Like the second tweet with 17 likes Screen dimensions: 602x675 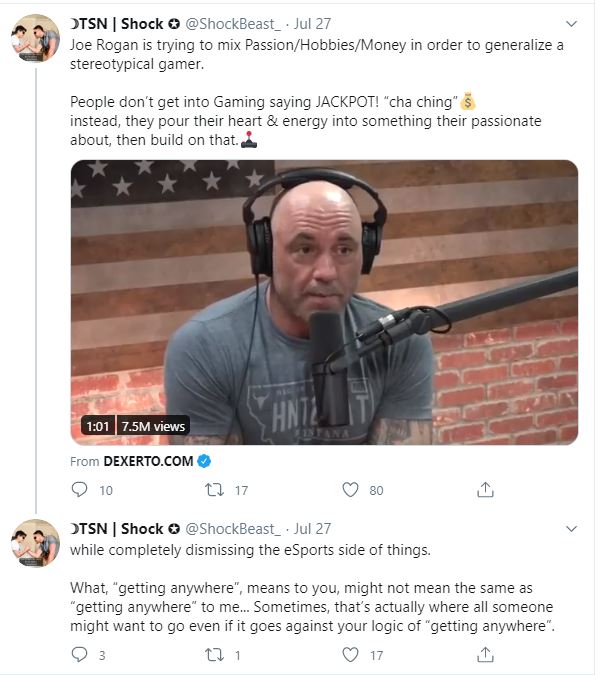[350, 655]
